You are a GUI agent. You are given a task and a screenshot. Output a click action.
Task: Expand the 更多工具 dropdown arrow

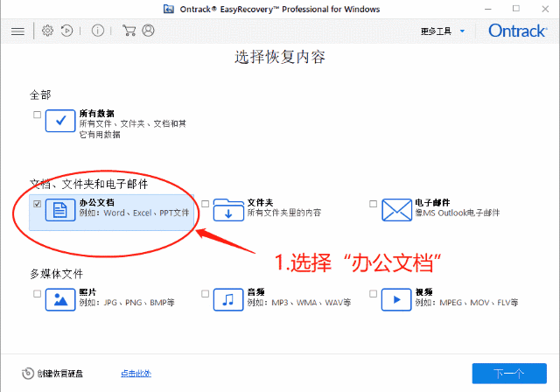[462, 31]
